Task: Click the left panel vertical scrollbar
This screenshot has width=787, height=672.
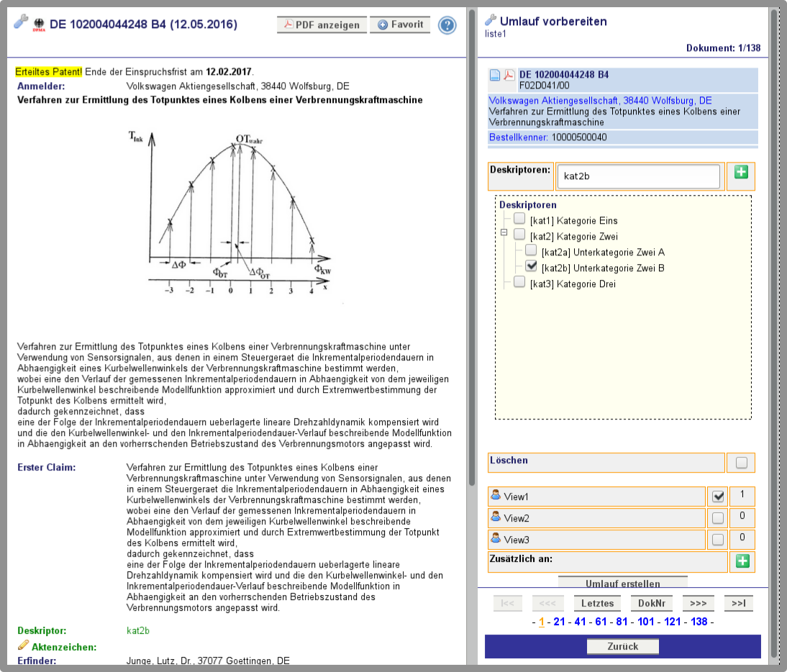Action: click(471, 246)
